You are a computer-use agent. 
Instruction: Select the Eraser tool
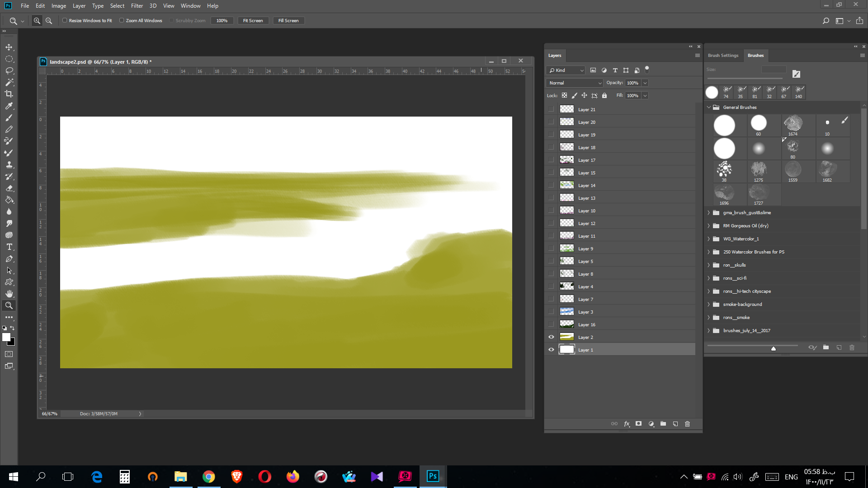(x=9, y=188)
